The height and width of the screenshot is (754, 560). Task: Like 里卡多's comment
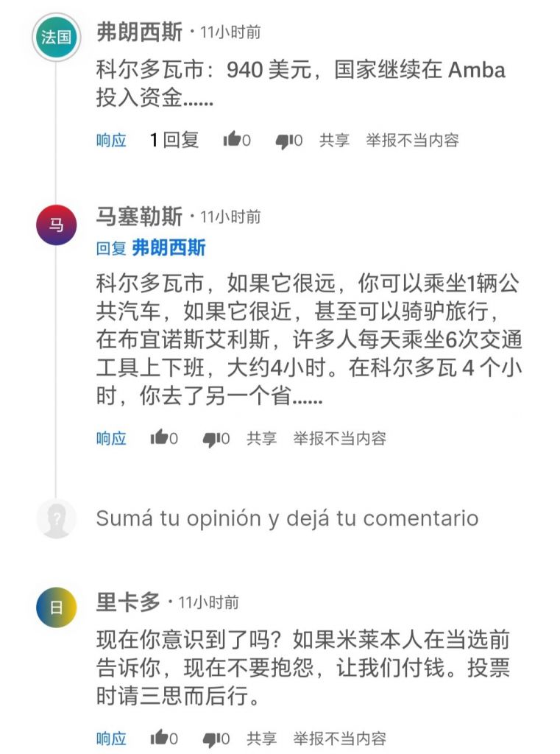point(160,738)
